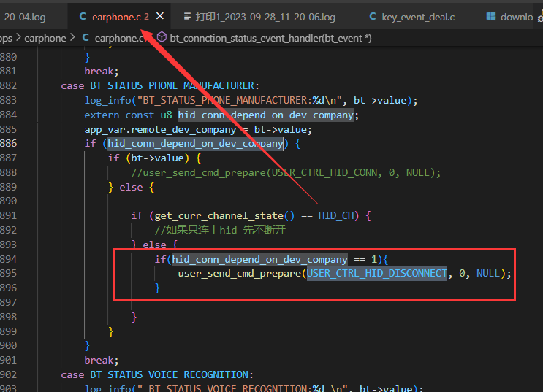The width and height of the screenshot is (543, 392).
Task: Click hid_conn_depend_on_dev_company on line 886
Action: [x=196, y=143]
